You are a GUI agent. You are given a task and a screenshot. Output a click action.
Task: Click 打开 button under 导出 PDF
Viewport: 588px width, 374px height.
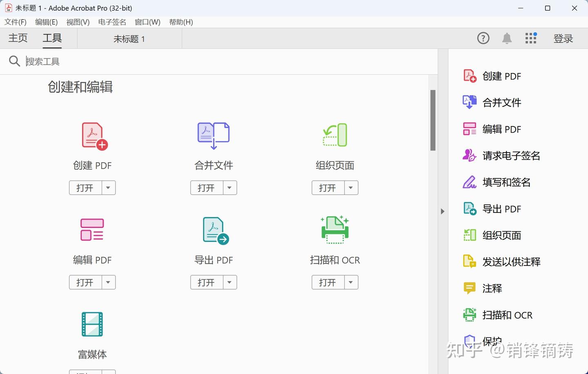coord(207,282)
